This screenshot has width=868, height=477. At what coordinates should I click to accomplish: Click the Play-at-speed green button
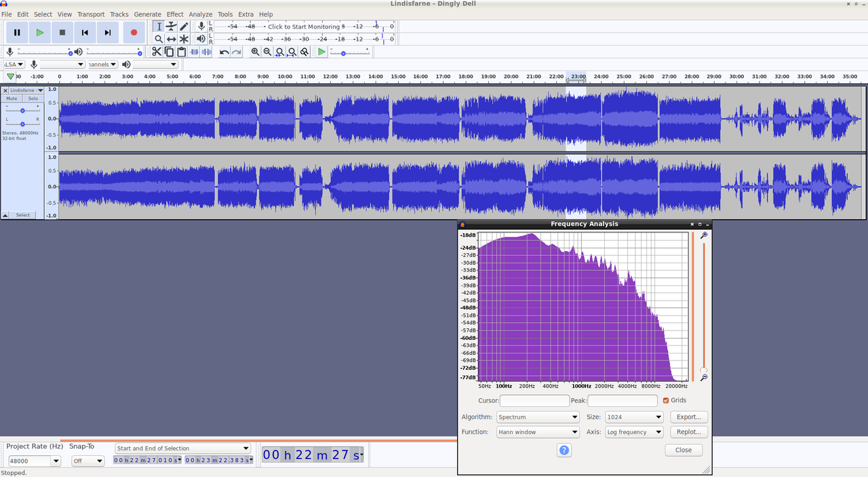point(322,52)
